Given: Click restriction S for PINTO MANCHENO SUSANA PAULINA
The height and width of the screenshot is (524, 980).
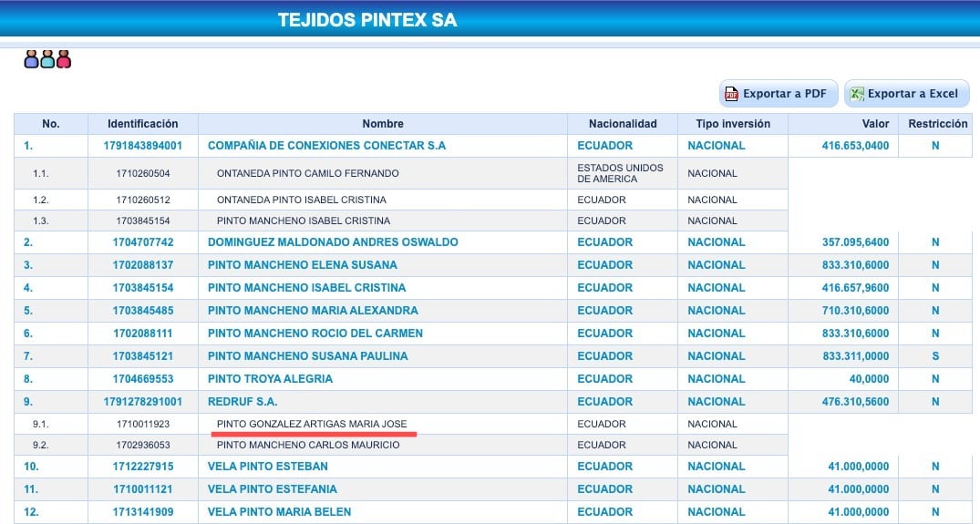Looking at the screenshot, I should (935, 356).
